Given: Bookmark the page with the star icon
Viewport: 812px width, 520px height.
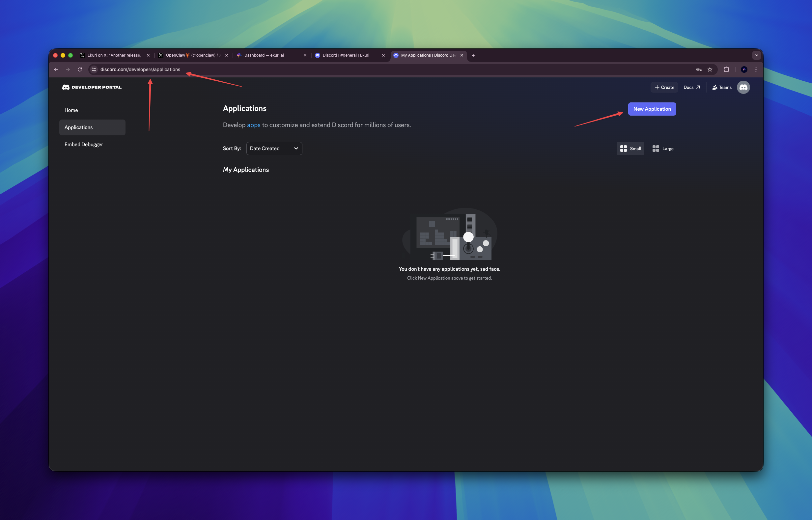Looking at the screenshot, I should (710, 69).
